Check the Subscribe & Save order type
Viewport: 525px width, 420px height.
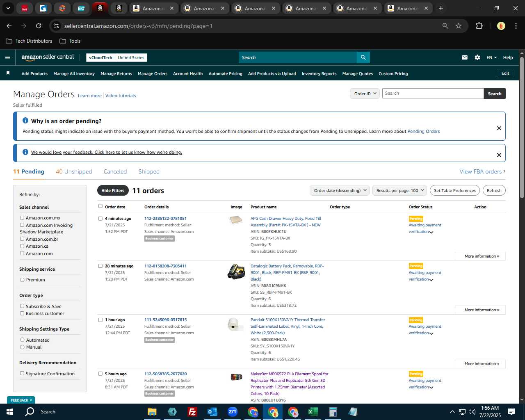(x=22, y=306)
